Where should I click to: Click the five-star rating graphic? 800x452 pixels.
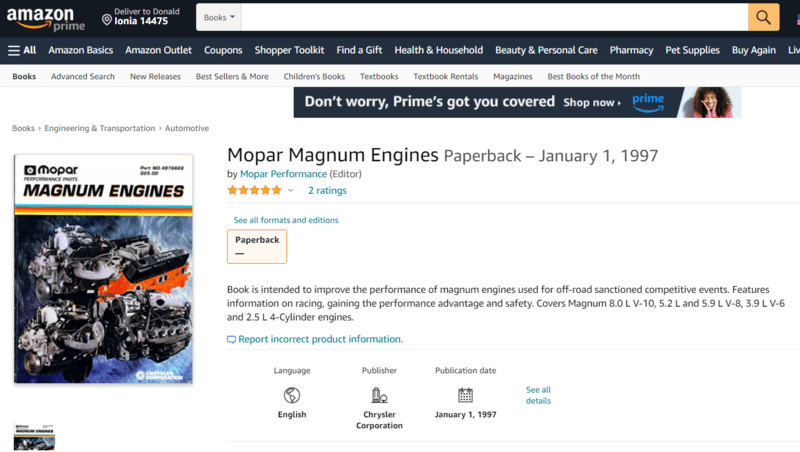point(255,190)
